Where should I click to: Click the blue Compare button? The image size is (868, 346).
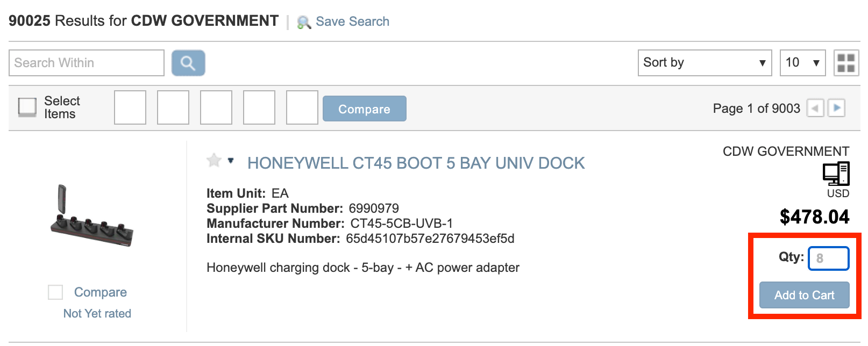[x=364, y=109]
